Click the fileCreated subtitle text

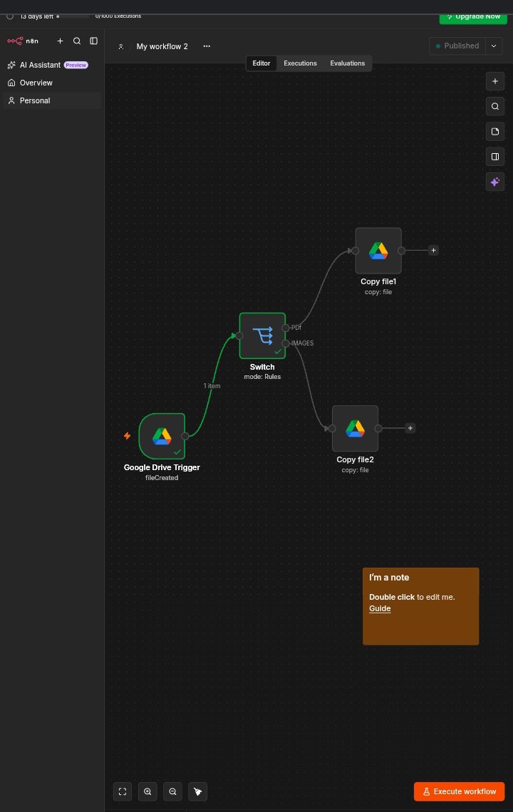pos(162,478)
